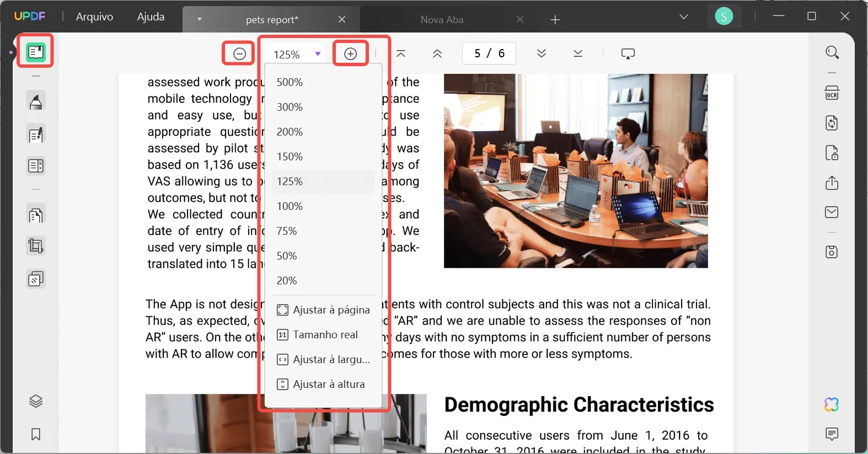Viewport: 868px width, 454px height.
Task: Click the page number field
Action: coord(489,53)
